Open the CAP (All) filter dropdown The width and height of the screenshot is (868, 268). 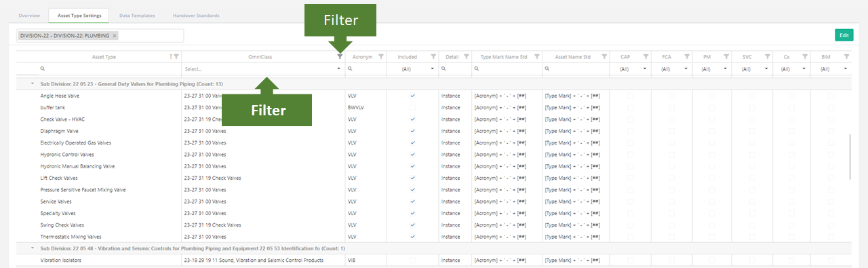[x=630, y=69]
